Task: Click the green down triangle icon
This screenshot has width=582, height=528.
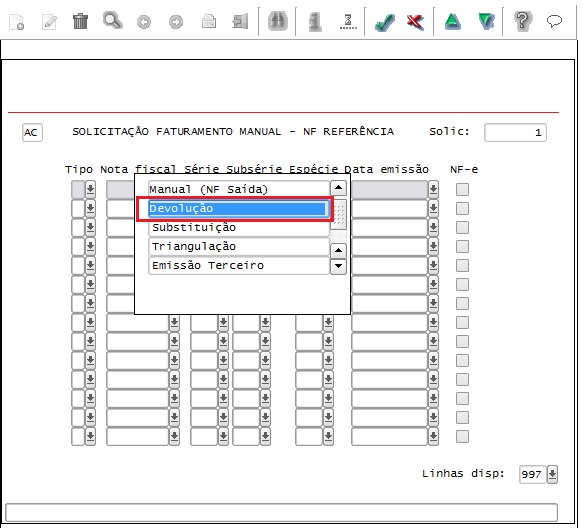Action: [x=486, y=21]
